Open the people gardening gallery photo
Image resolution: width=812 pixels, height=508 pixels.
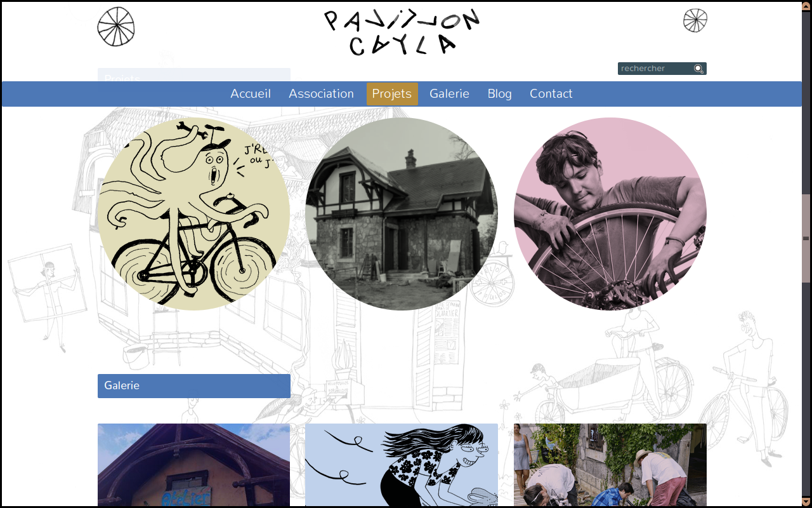[610, 465]
